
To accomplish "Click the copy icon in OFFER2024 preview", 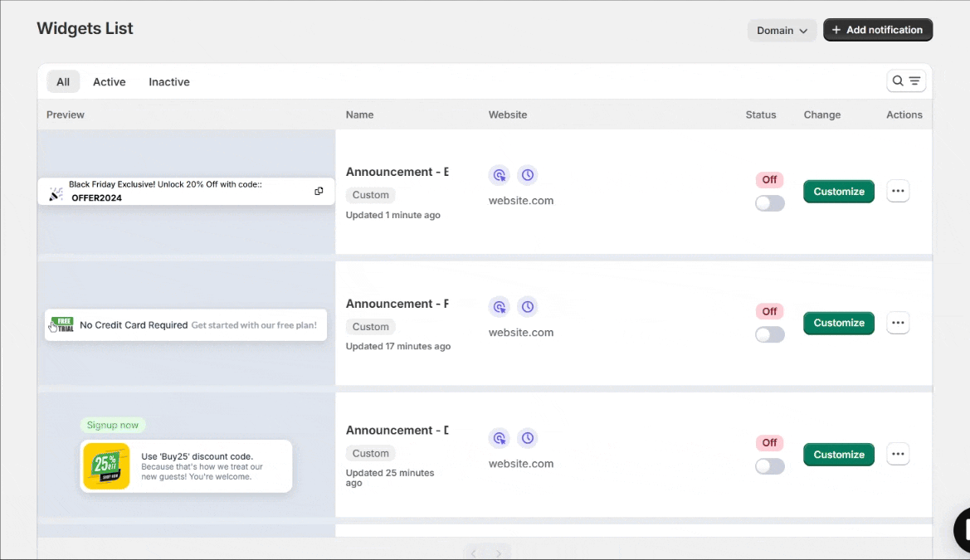I will coord(319,192).
